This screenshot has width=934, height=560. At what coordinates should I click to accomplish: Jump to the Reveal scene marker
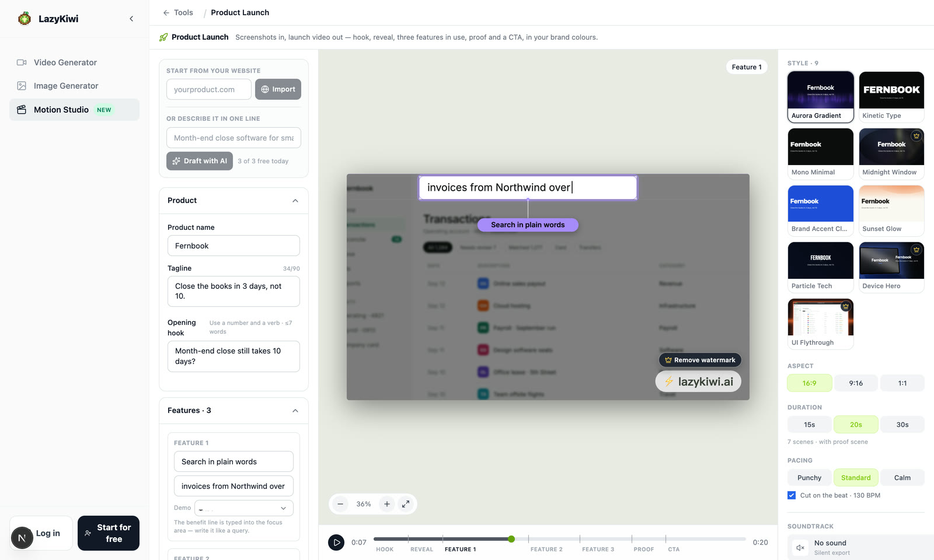tap(421, 549)
